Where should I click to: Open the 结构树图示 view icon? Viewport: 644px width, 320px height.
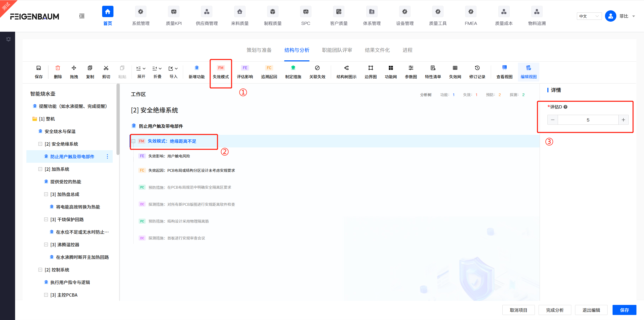point(346,72)
